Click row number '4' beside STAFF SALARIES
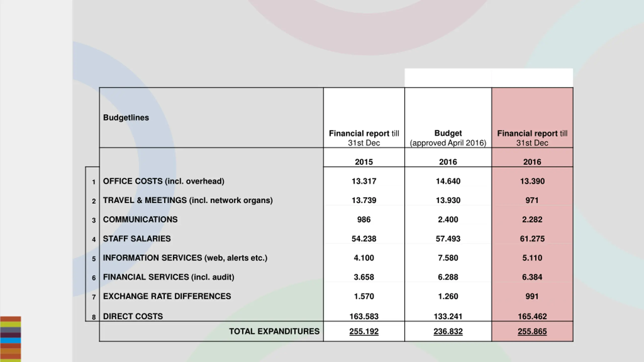The width and height of the screenshot is (644, 362). 94,239
